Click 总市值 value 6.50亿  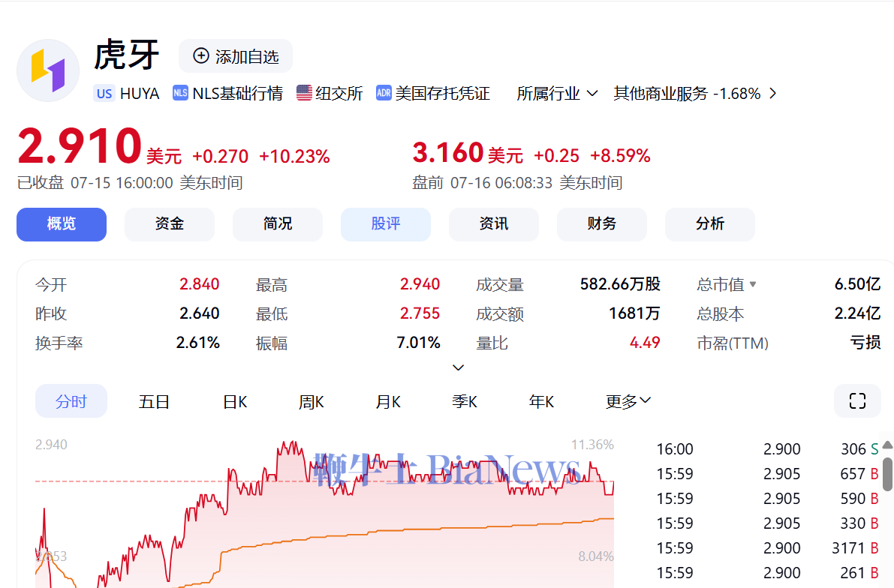click(x=857, y=283)
